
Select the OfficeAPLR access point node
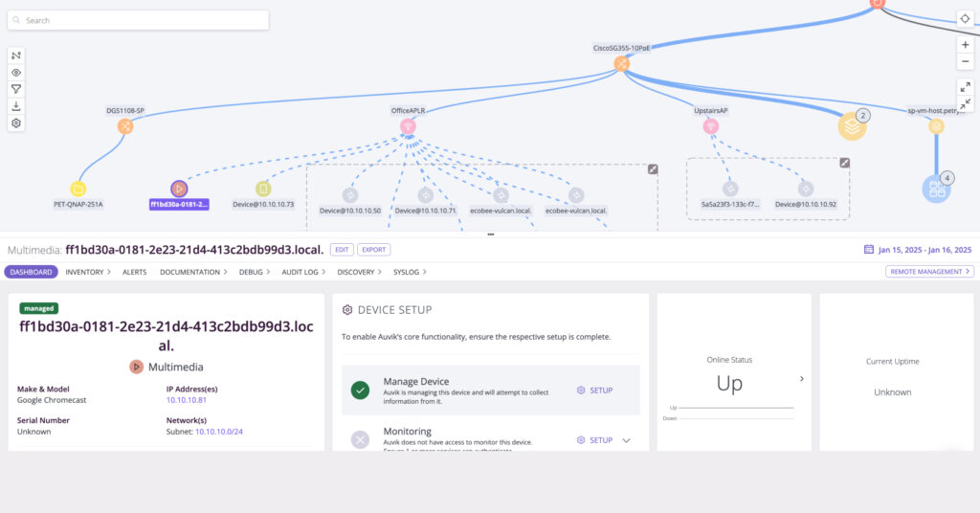tap(408, 126)
